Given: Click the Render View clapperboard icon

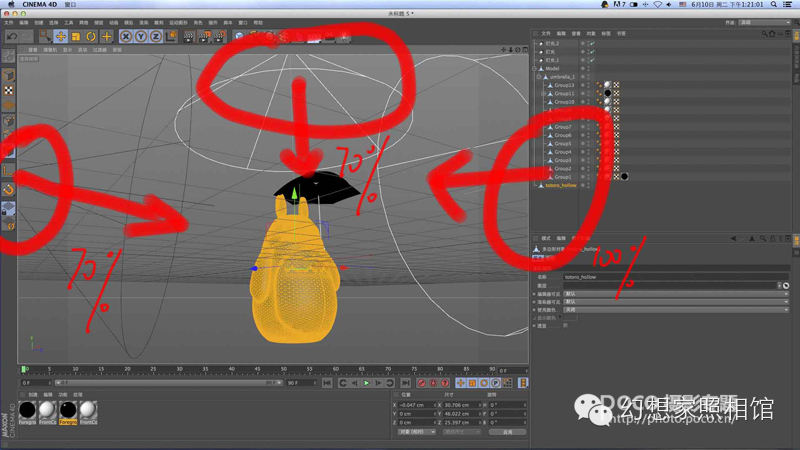Looking at the screenshot, I should coord(189,36).
